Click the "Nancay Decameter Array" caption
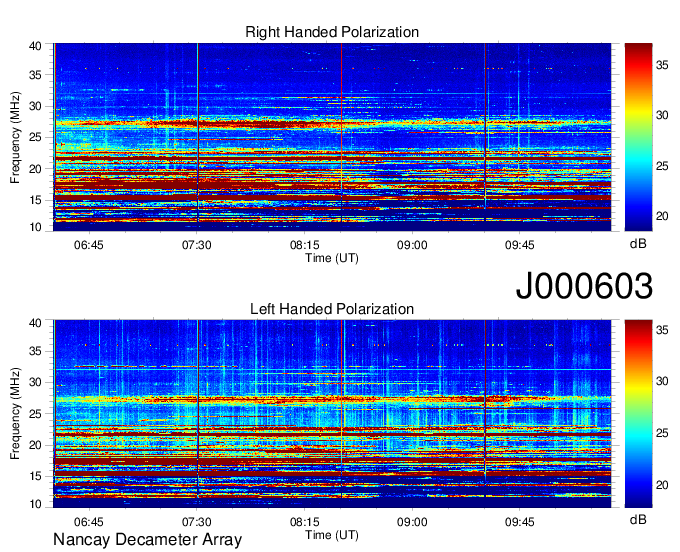This screenshot has height=552, width=680. (147, 539)
